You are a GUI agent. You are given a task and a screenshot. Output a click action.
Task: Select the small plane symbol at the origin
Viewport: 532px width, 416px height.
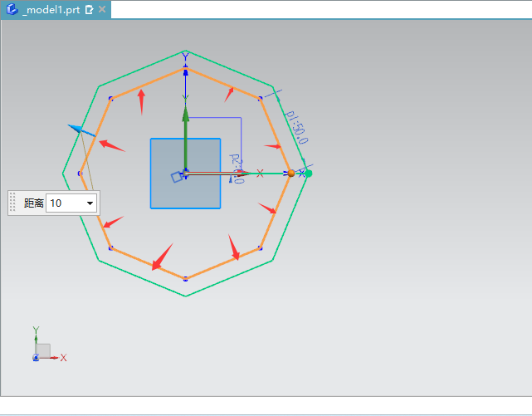tap(177, 177)
